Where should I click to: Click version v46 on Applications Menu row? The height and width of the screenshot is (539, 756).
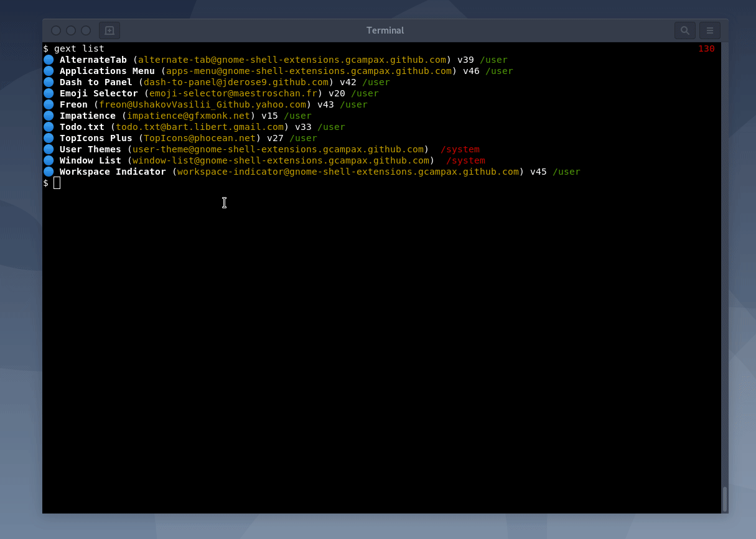[x=472, y=71]
